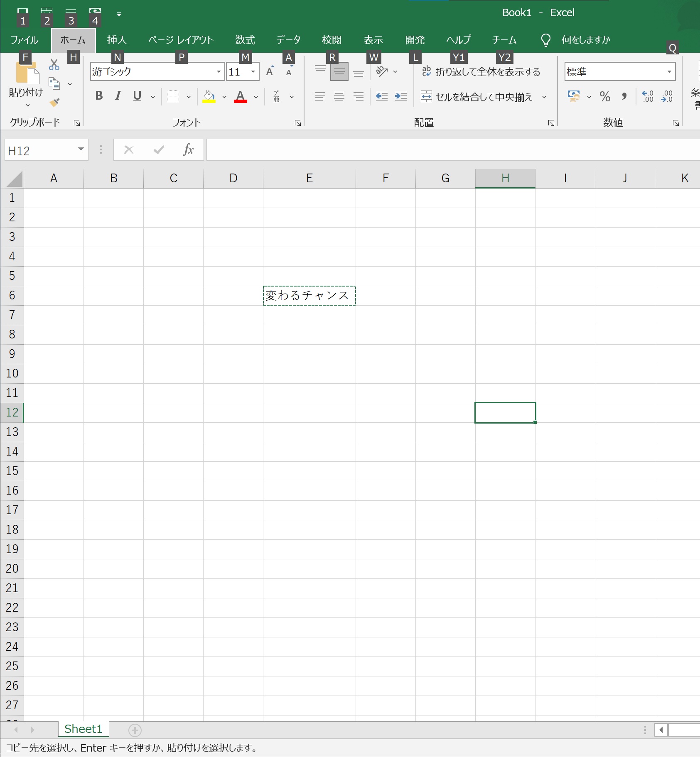Increase font size with large A icon
Viewport: 700px width, 757px height.
point(270,71)
